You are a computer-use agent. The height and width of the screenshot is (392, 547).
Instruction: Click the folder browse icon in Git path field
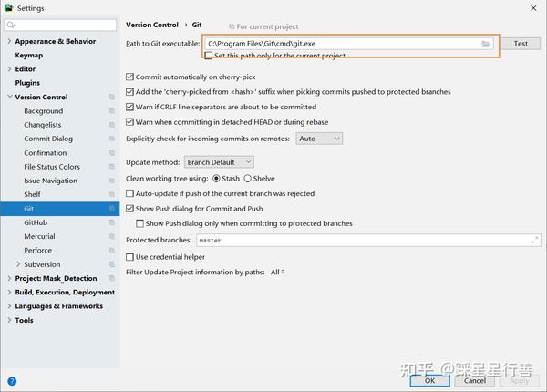coord(485,44)
